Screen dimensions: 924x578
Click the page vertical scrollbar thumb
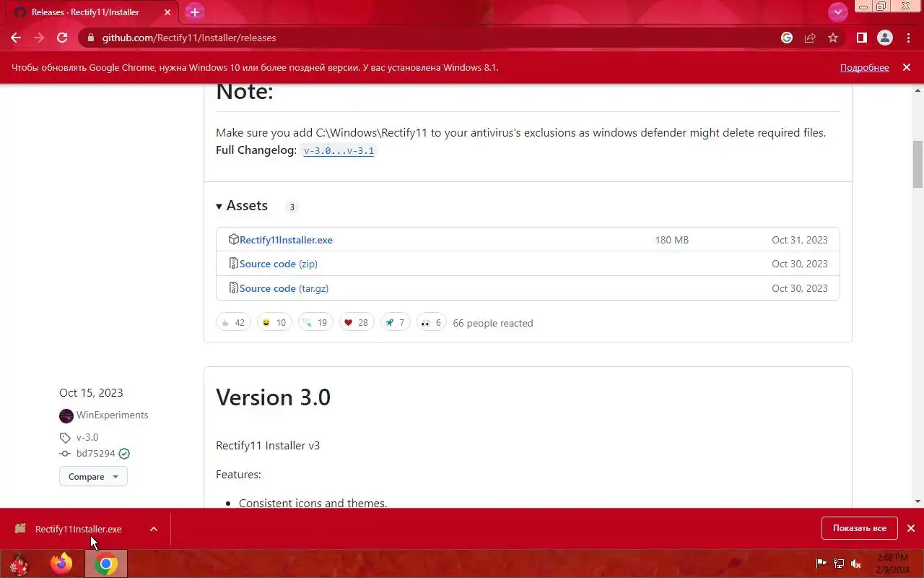tap(918, 164)
